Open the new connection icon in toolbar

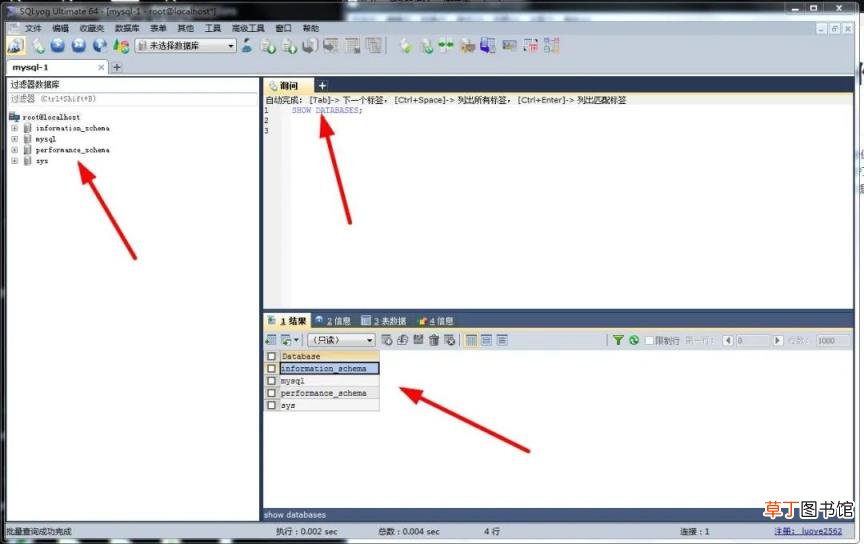point(15,46)
